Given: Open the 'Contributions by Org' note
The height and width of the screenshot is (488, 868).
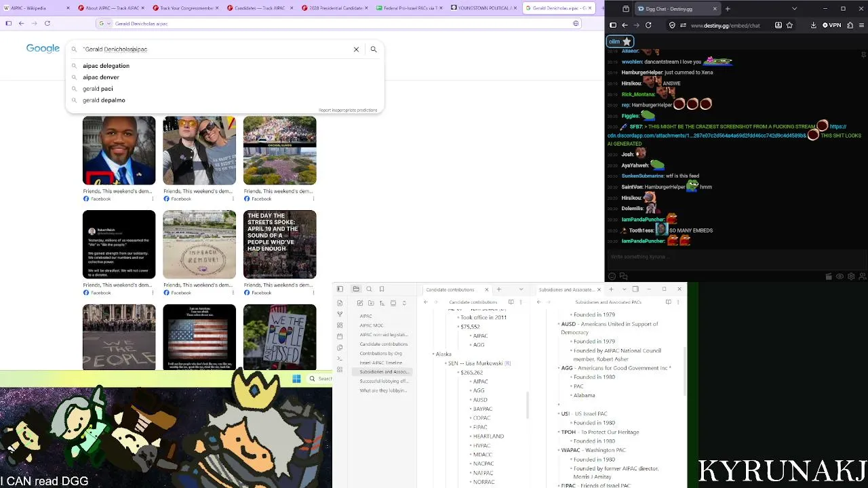Looking at the screenshot, I should tap(381, 353).
